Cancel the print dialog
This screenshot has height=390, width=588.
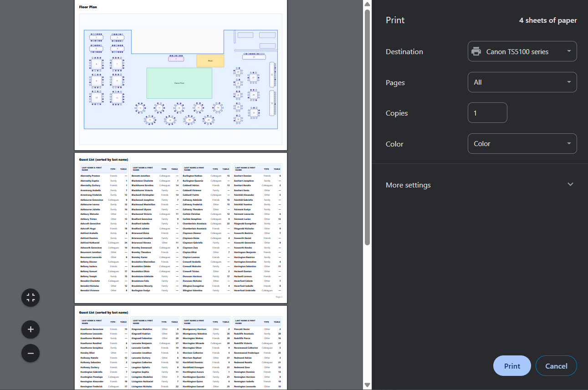556,366
